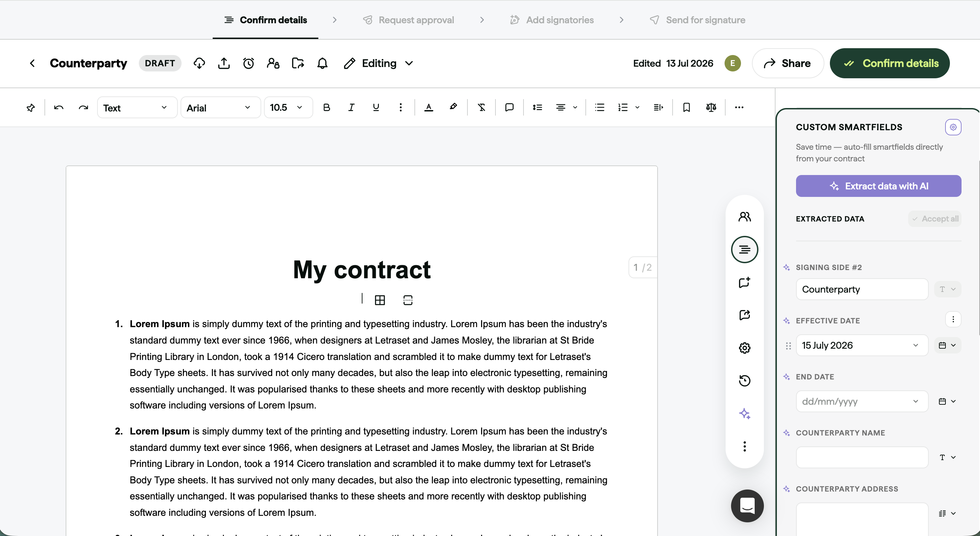Click the cloud download icon
Viewport: 980px width, 536px height.
pos(199,63)
